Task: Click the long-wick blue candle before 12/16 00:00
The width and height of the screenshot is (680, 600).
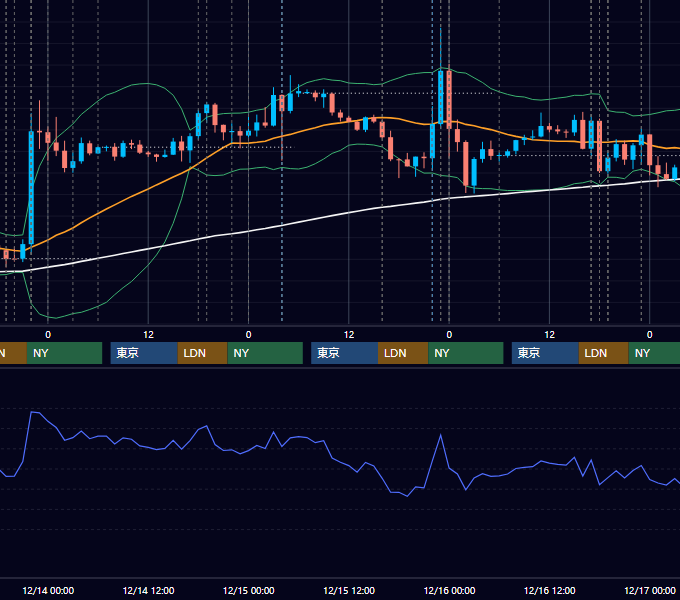Action: (441, 97)
